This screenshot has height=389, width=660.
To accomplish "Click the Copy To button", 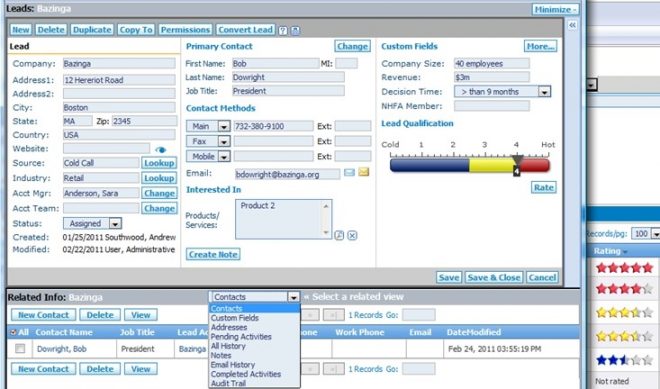I will click(136, 30).
